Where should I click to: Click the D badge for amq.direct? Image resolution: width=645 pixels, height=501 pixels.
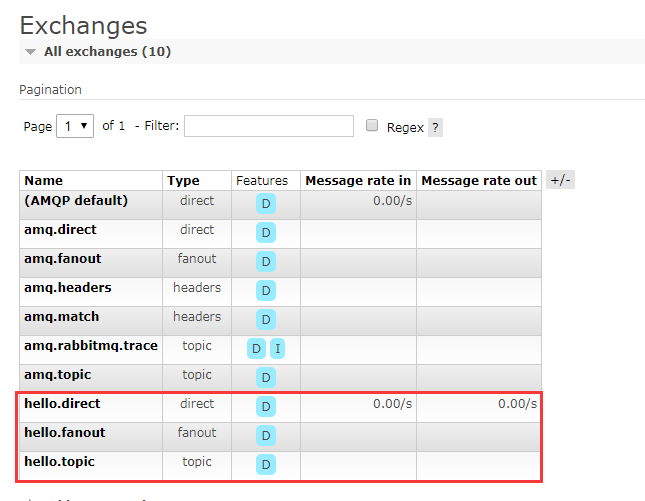point(266,233)
